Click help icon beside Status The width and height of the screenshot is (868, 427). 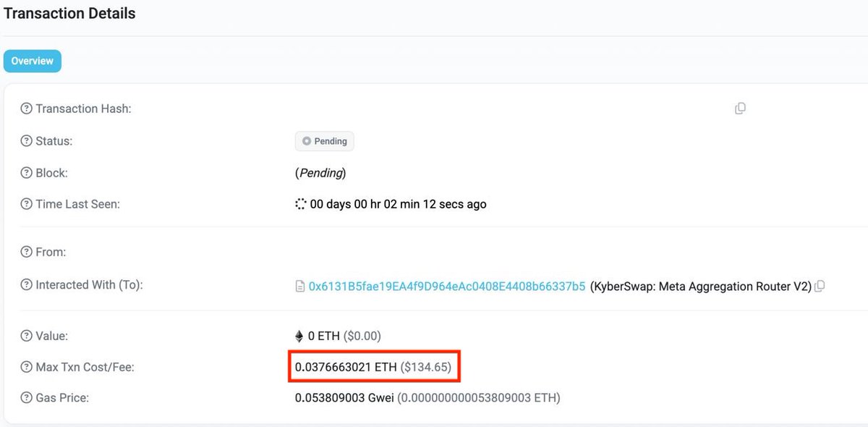click(26, 141)
